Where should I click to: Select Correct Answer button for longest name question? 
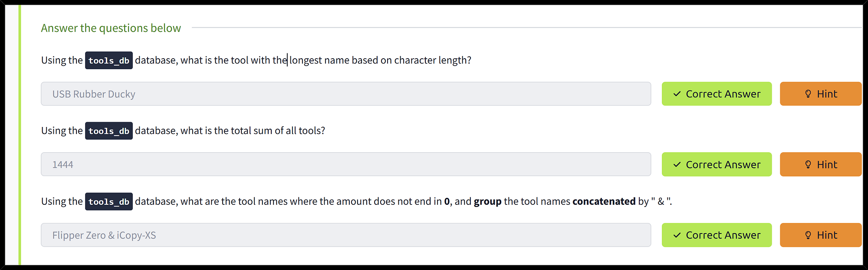[x=717, y=94]
